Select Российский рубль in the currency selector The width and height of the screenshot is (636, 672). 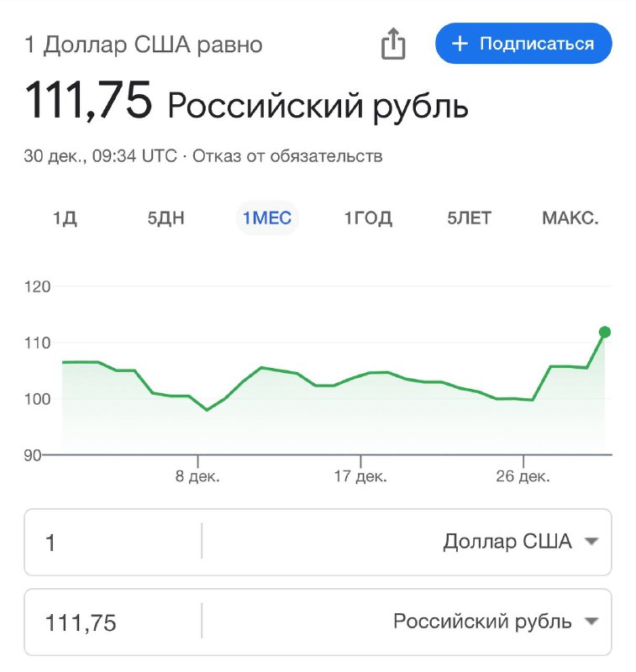click(482, 622)
